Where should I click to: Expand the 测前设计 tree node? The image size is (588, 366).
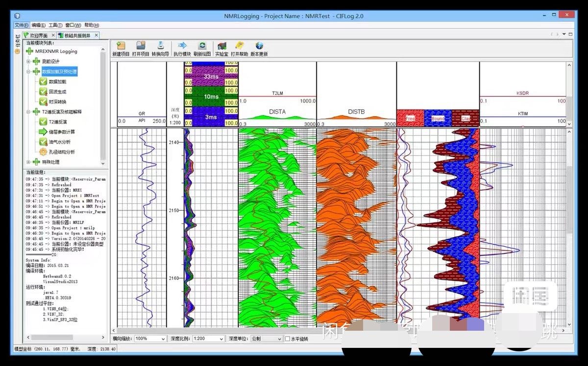pyautogui.click(x=29, y=61)
